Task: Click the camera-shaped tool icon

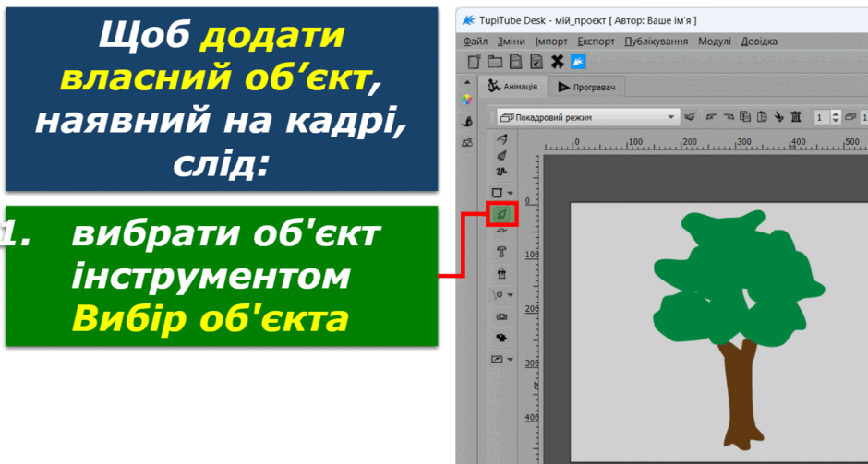Action: pyautogui.click(x=501, y=317)
